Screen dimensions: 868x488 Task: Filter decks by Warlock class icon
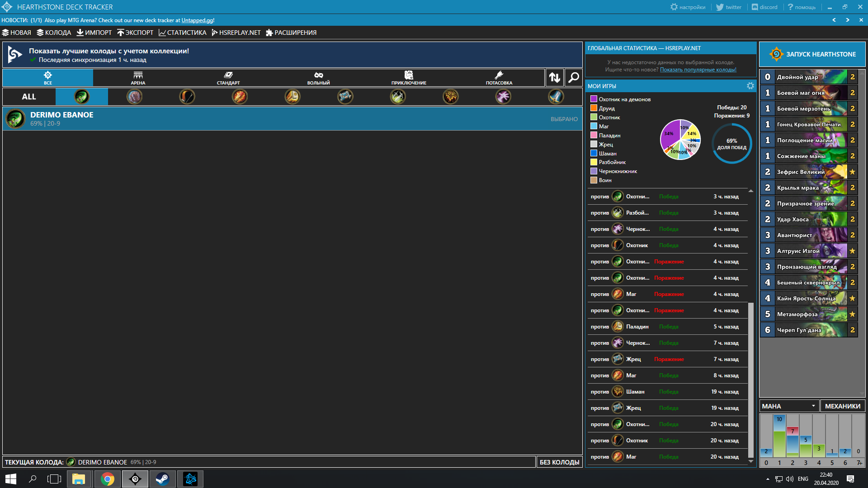pos(503,97)
